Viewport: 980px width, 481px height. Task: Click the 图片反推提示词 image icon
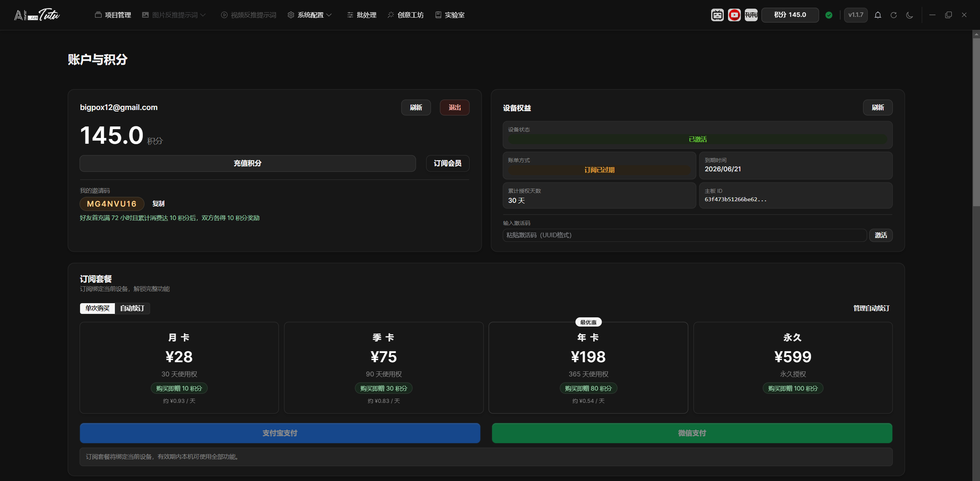(145, 15)
